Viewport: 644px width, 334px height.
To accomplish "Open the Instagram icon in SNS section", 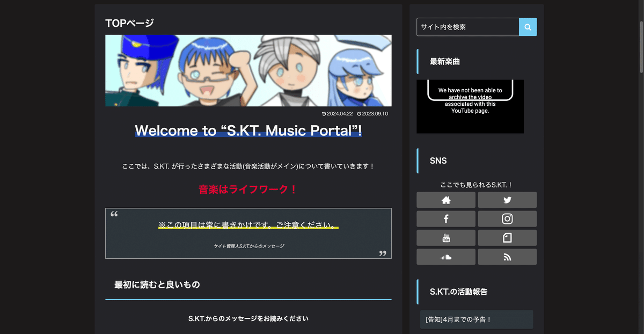I will click(x=507, y=219).
